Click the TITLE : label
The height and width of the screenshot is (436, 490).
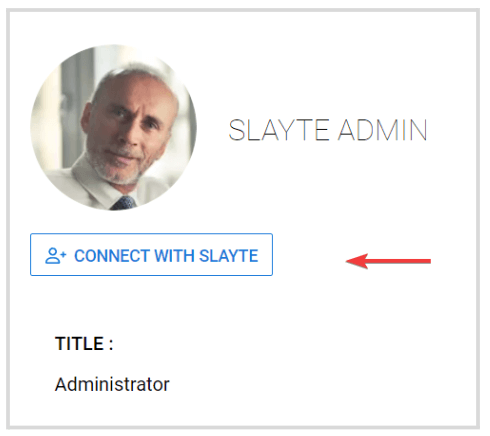pyautogui.click(x=84, y=343)
